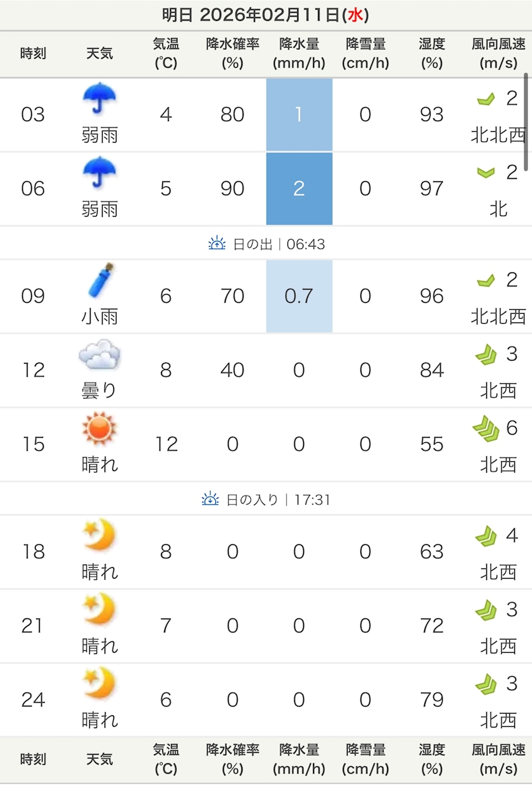
Task: Click the top 風向風速 column header
Action: pyautogui.click(x=498, y=53)
